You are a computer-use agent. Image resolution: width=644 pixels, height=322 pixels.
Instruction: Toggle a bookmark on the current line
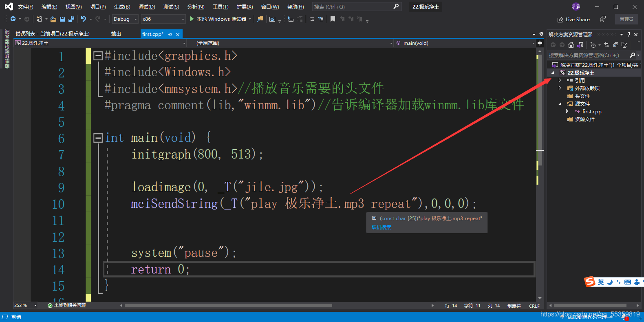click(x=333, y=19)
